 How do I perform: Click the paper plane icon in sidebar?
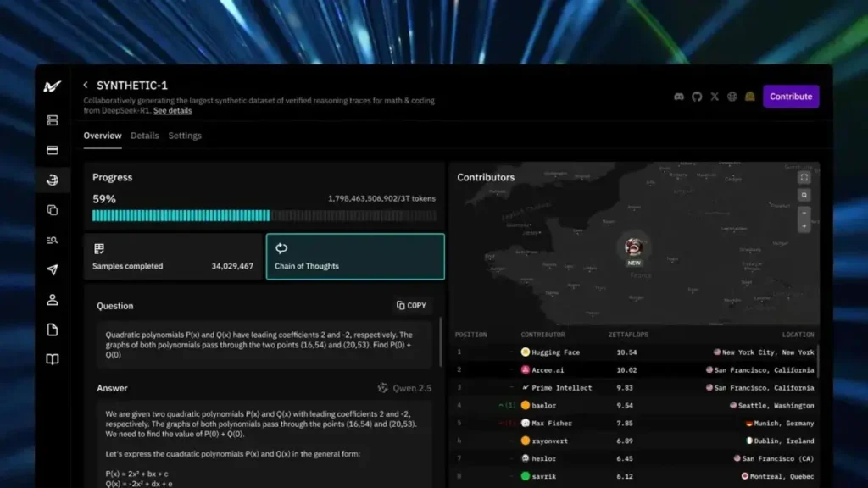click(x=52, y=269)
